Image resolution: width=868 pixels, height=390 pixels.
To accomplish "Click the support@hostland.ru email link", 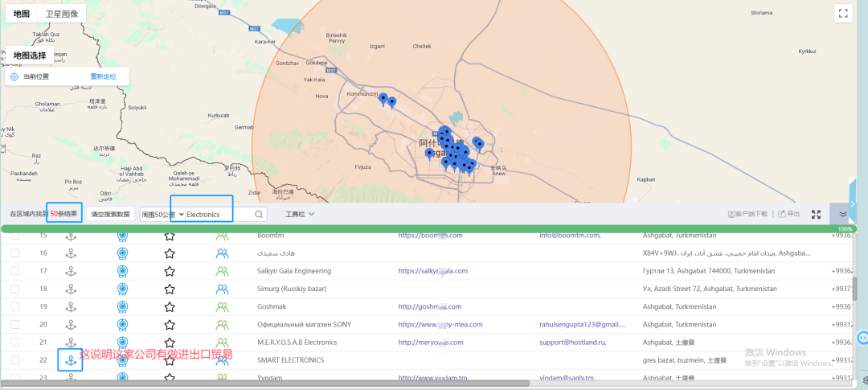I will 573,342.
